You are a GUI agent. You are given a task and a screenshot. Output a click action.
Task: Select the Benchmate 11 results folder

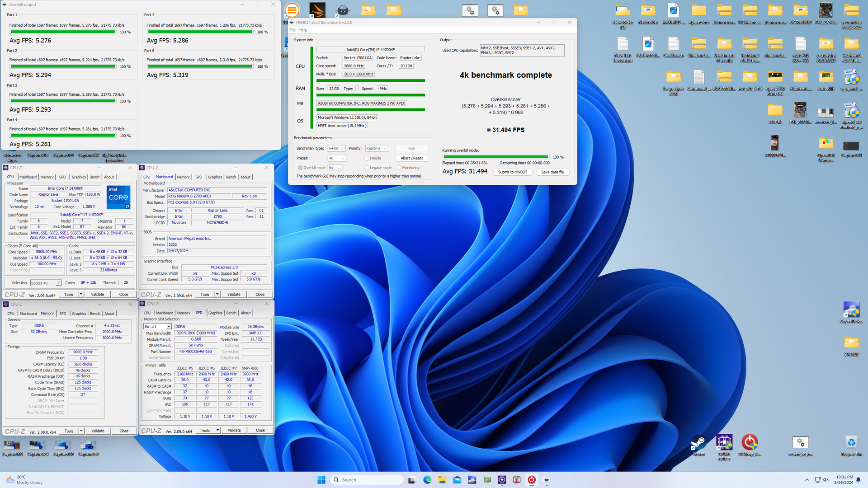(x=724, y=49)
